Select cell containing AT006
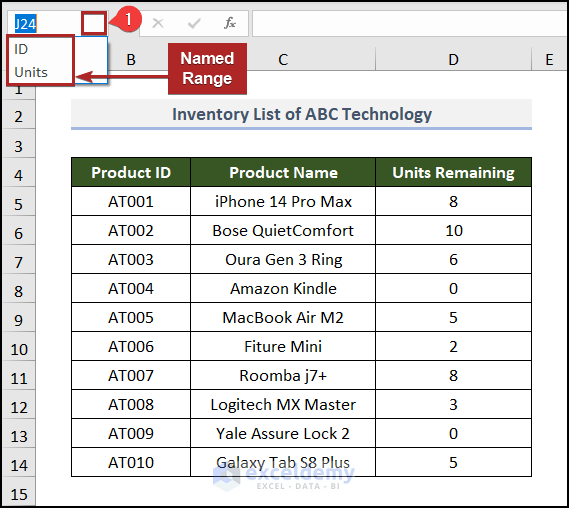The image size is (569, 508). point(131,347)
